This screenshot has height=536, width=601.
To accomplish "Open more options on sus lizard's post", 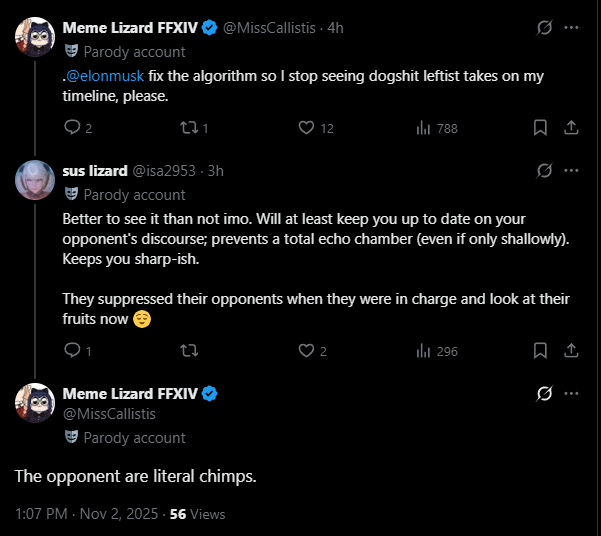I will click(572, 171).
